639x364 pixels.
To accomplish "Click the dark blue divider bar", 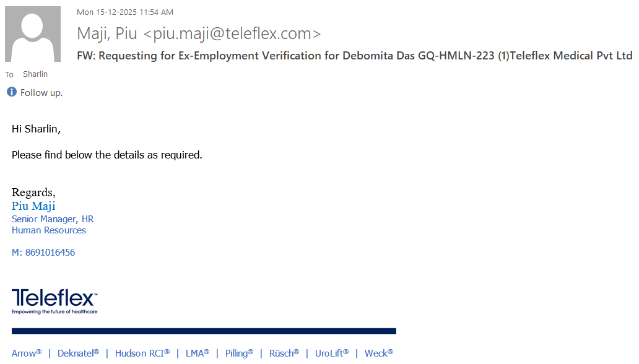I will [x=204, y=331].
